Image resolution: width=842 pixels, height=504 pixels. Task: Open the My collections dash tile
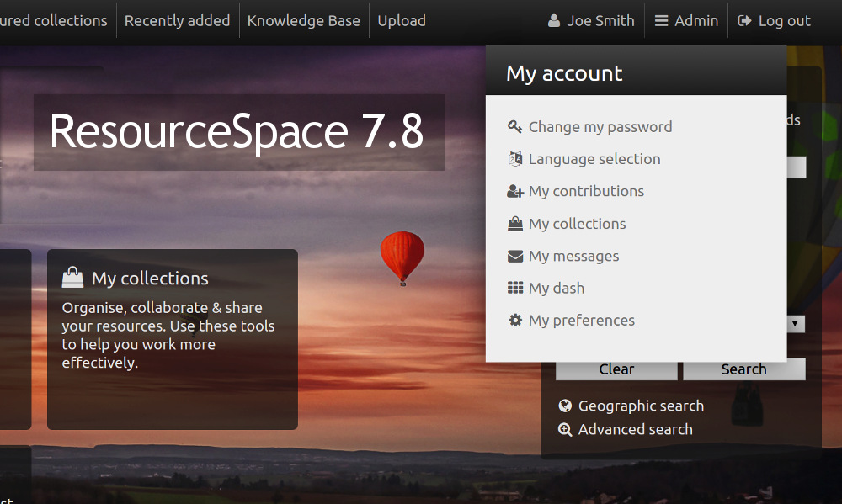coord(173,339)
